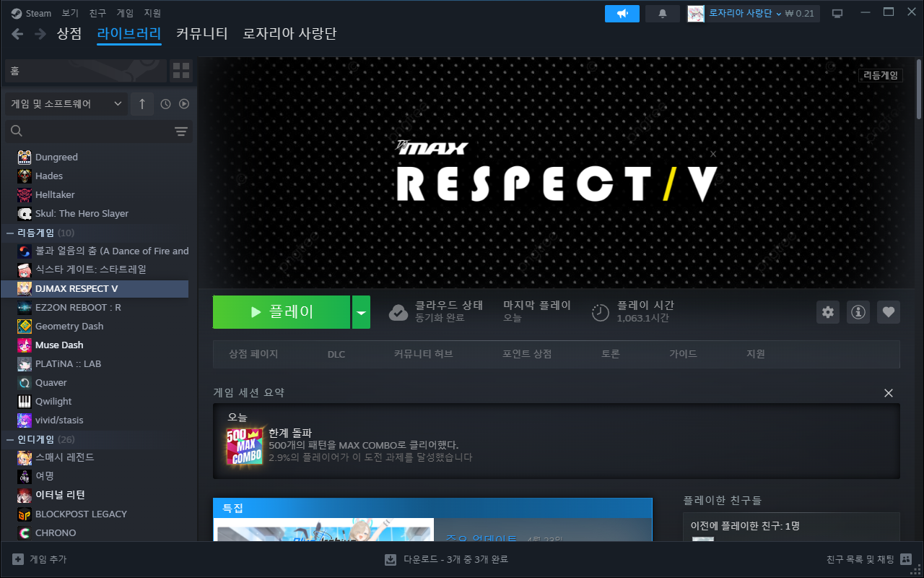Open the 커뮤니티 허브 link
Screen dimensions: 924x578
pos(423,354)
